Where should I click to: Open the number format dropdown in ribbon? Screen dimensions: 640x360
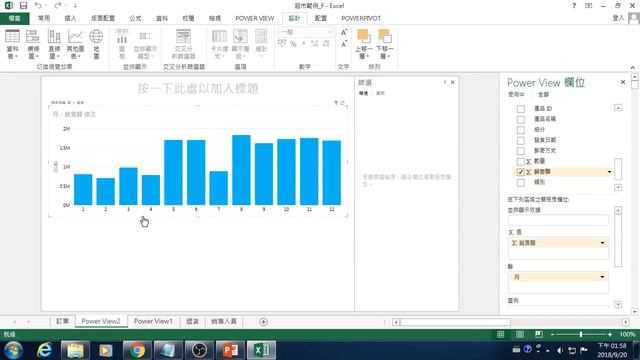tap(329, 32)
